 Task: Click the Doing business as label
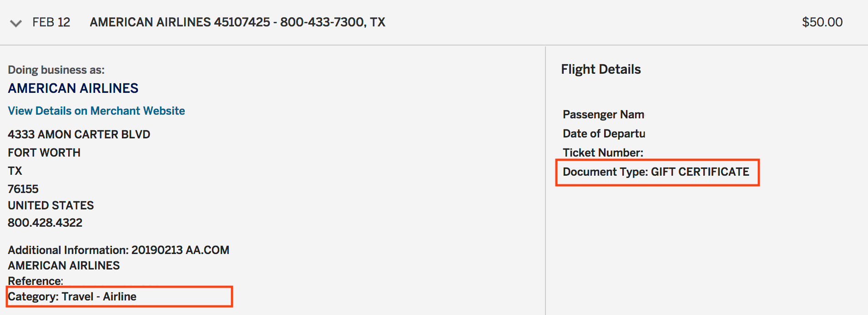(56, 70)
